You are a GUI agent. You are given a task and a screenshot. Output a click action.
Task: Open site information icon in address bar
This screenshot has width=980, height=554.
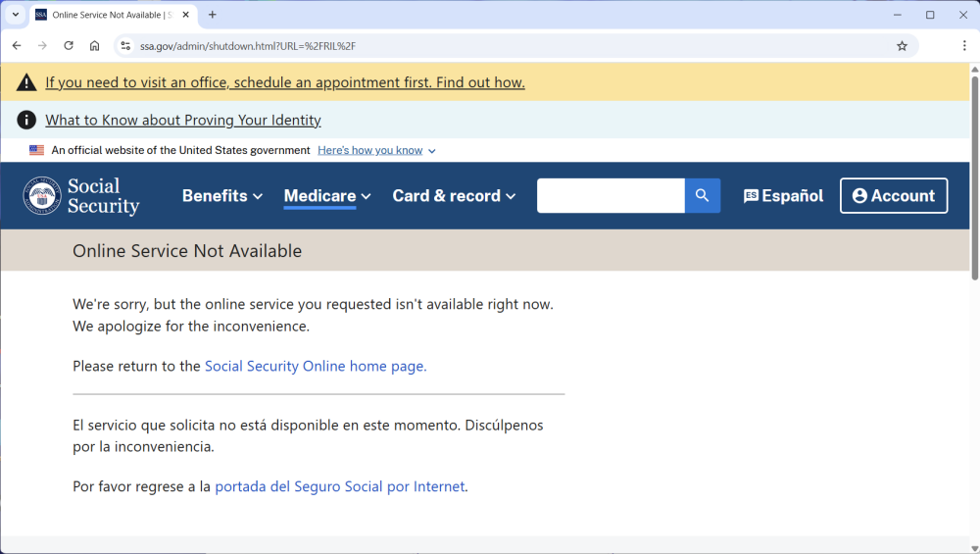tap(125, 46)
